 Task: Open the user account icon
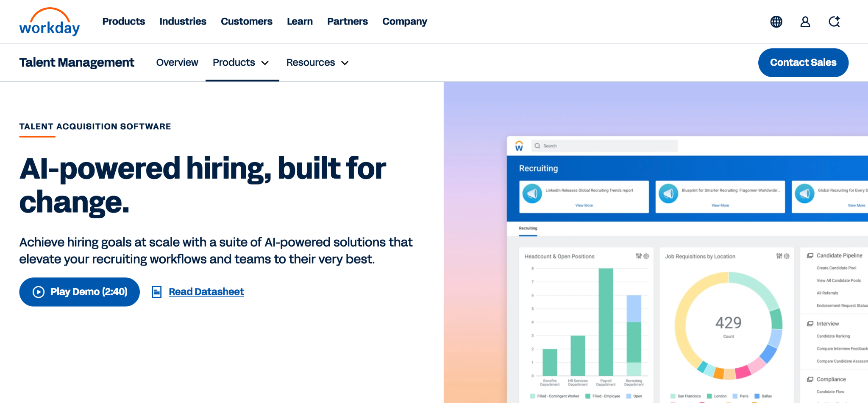[x=805, y=22]
